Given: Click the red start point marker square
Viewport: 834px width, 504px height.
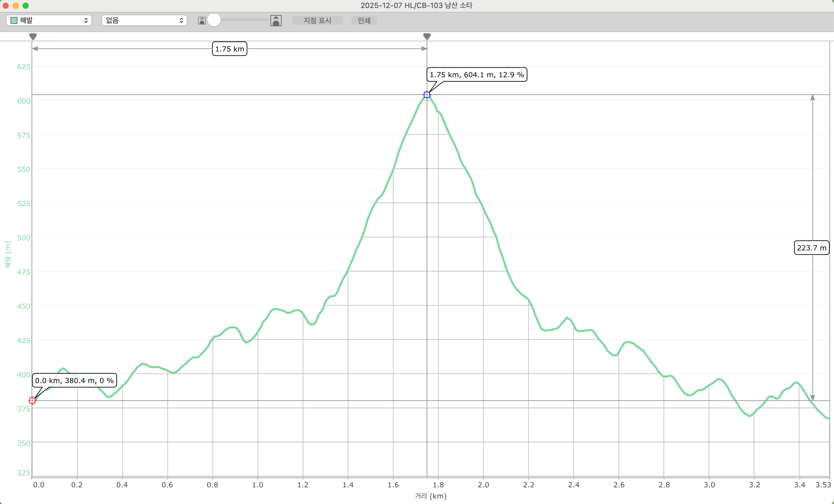Looking at the screenshot, I should point(32,400).
